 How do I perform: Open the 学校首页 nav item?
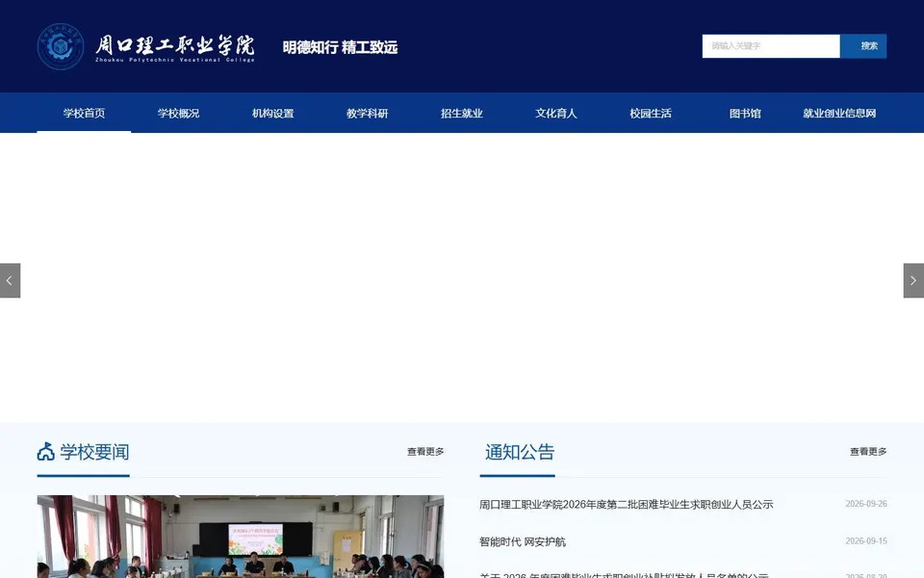point(85,114)
